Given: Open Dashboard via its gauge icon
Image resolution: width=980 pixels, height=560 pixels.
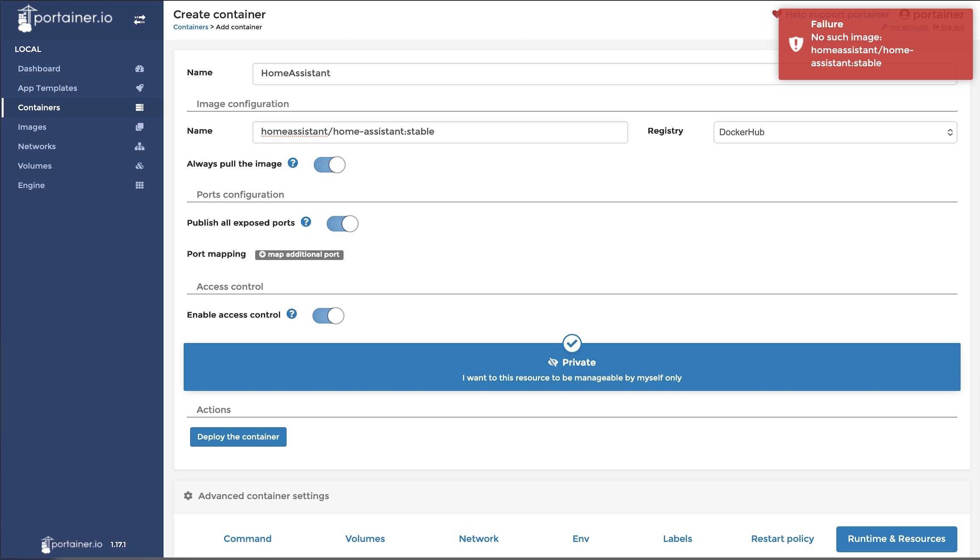Looking at the screenshot, I should [x=139, y=69].
